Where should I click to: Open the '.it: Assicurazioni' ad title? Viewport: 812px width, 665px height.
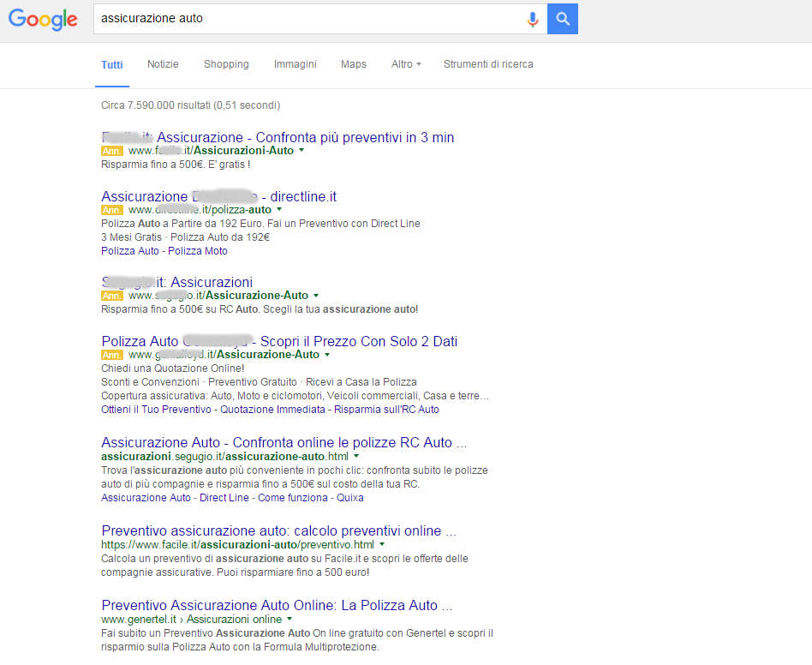coord(177,282)
